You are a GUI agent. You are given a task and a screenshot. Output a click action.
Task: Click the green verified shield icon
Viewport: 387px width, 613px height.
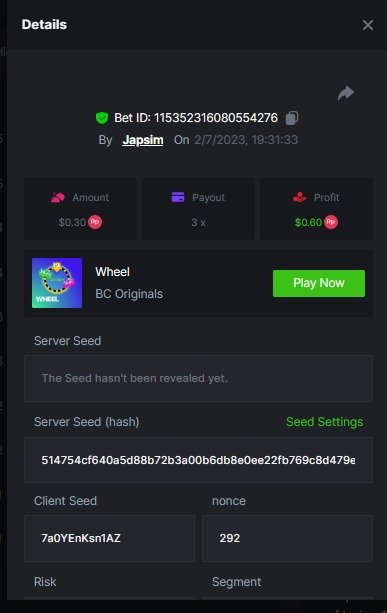coord(102,118)
